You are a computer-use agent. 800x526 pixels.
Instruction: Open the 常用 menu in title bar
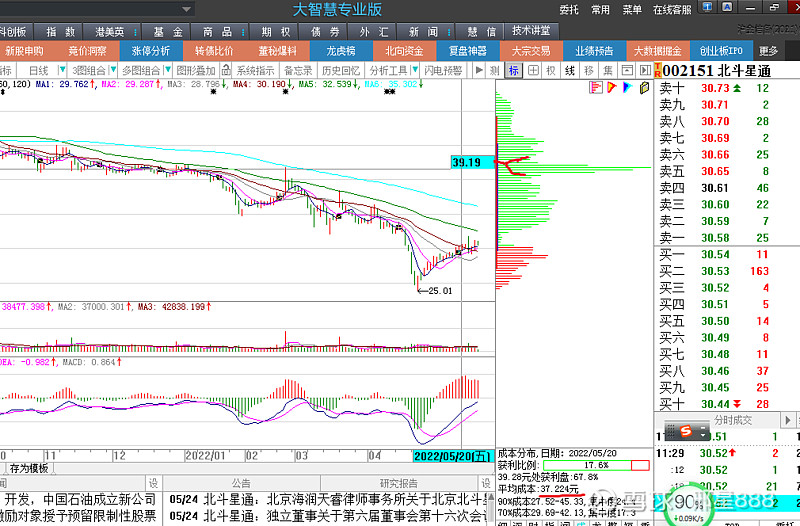[600, 9]
